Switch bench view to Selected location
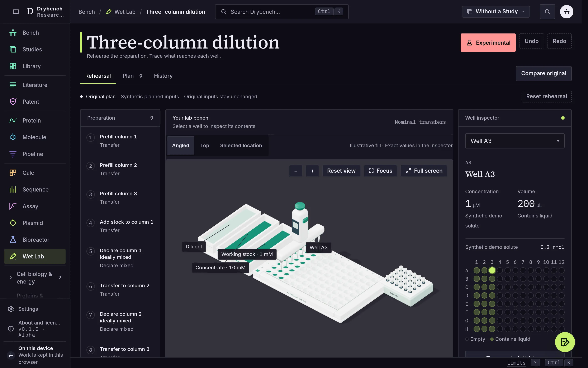 coord(241,146)
